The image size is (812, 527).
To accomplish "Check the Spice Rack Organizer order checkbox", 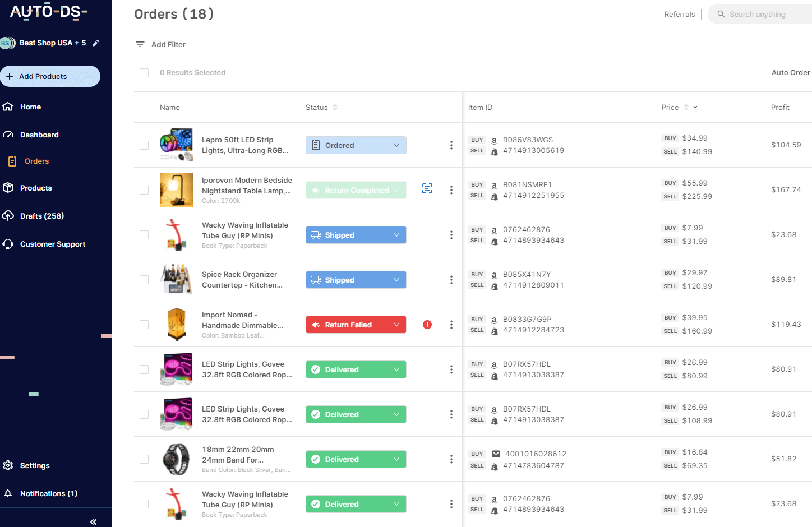I will [144, 279].
